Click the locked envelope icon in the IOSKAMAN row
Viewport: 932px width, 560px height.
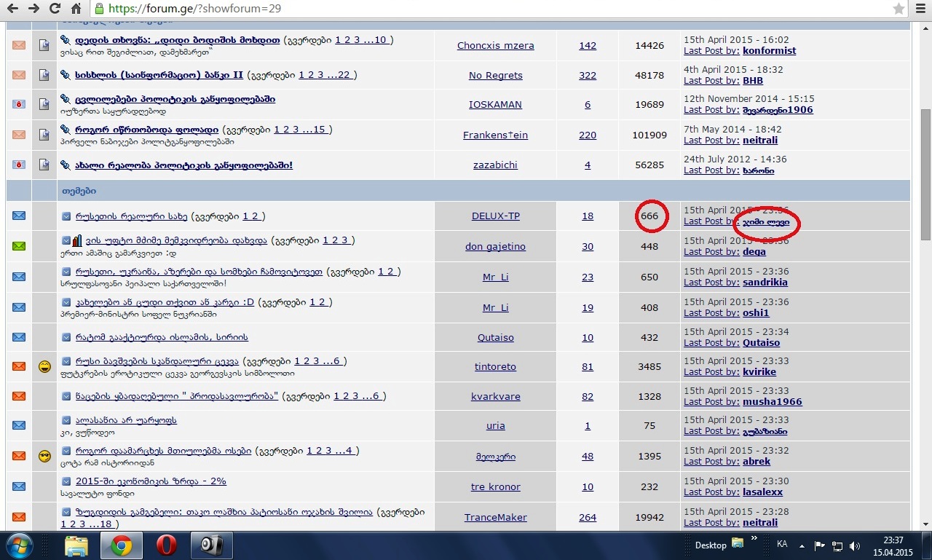19,104
